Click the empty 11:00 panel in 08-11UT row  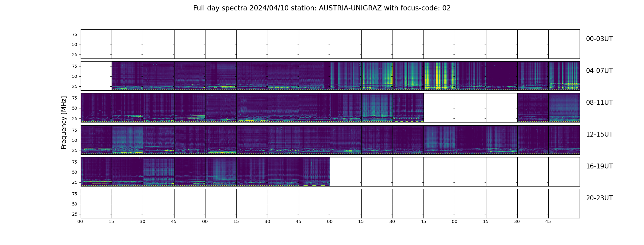(470, 108)
